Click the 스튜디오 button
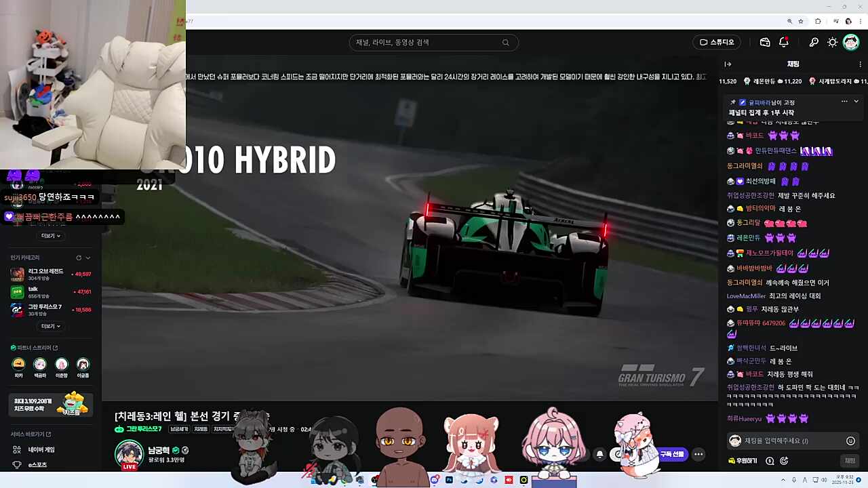The image size is (868, 488). 717,42
